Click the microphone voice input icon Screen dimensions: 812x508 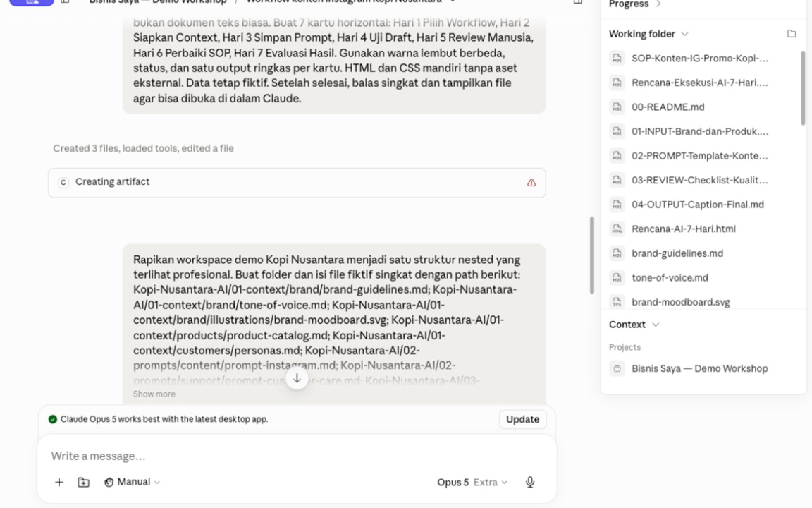(530, 482)
